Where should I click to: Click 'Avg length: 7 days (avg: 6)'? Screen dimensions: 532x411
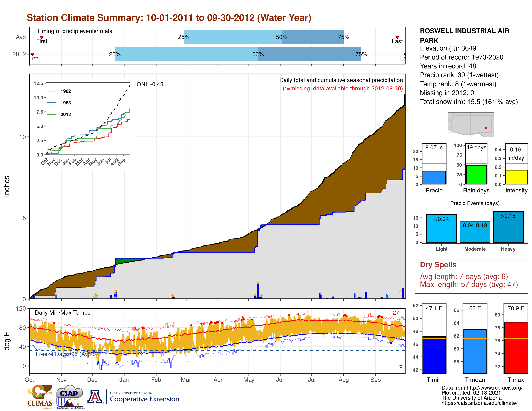(464, 277)
